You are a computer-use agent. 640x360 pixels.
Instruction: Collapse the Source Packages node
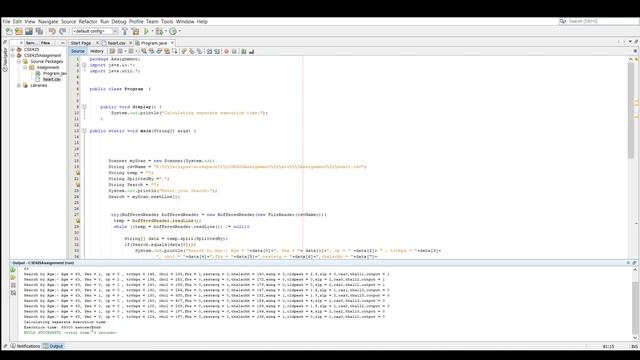pyautogui.click(x=19, y=61)
